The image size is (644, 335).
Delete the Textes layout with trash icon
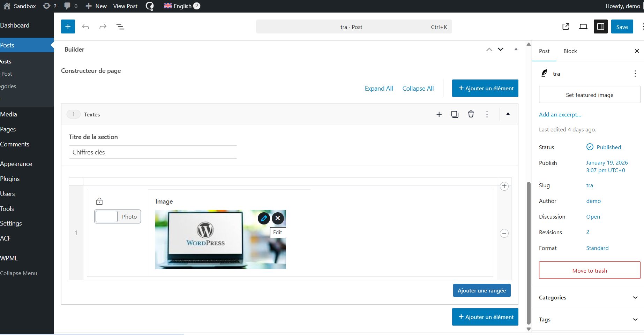(x=471, y=114)
